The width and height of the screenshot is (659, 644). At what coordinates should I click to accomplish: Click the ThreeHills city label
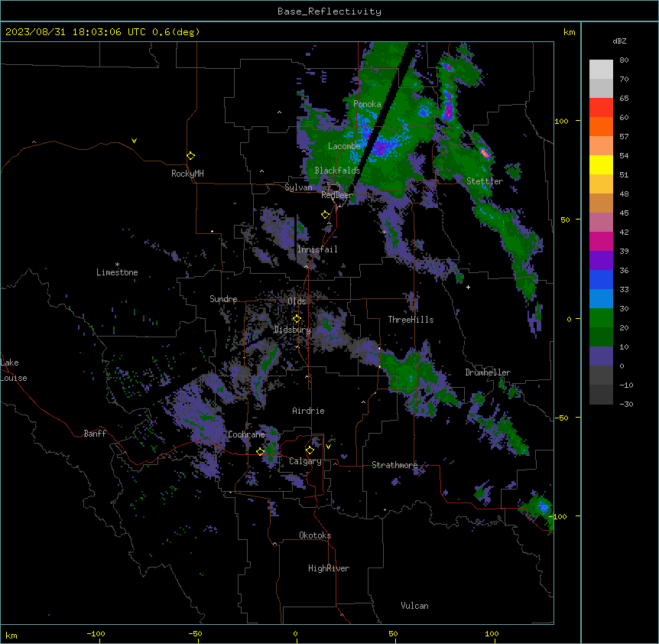click(411, 320)
